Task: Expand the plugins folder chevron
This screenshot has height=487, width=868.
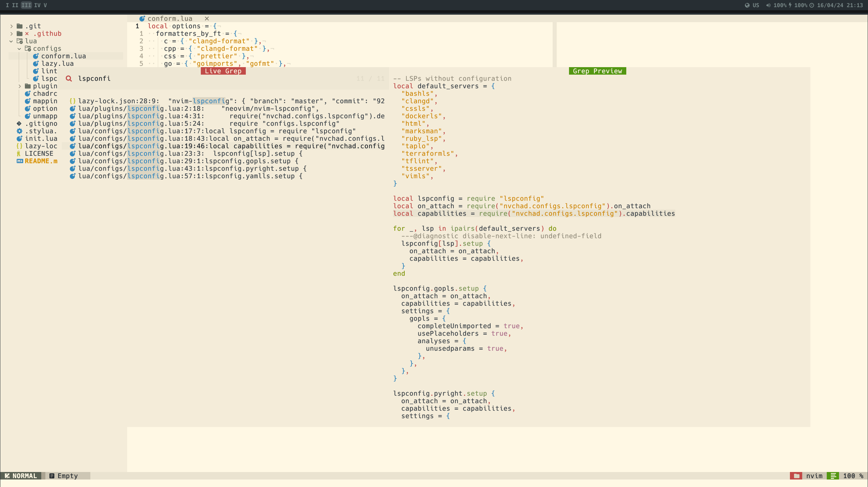Action: pos(19,86)
